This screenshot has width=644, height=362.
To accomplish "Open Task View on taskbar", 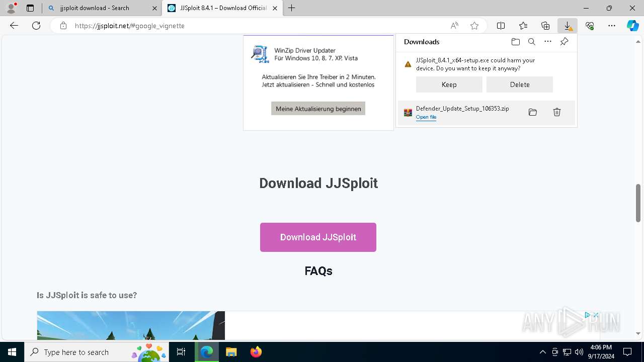I will click(182, 352).
